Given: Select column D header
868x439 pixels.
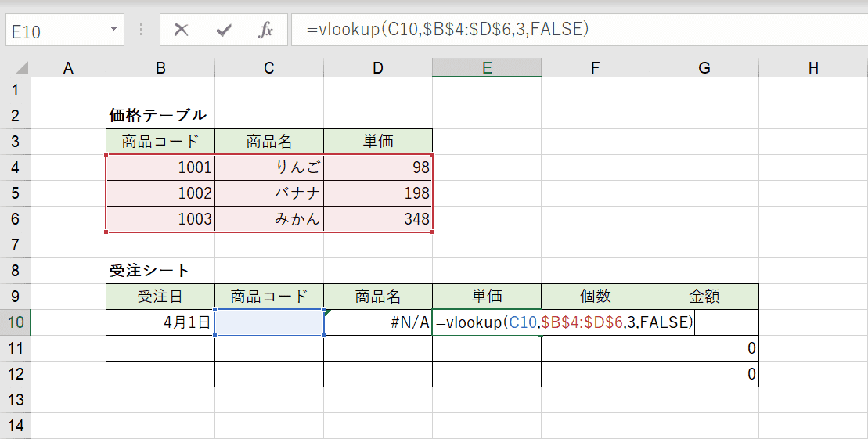Looking at the screenshot, I should pos(378,68).
